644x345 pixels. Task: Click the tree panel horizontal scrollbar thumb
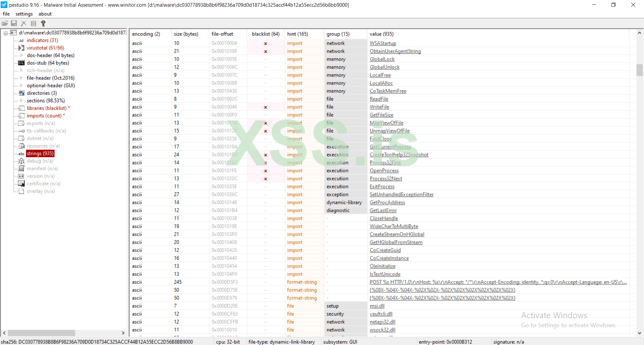pyautogui.click(x=41, y=333)
